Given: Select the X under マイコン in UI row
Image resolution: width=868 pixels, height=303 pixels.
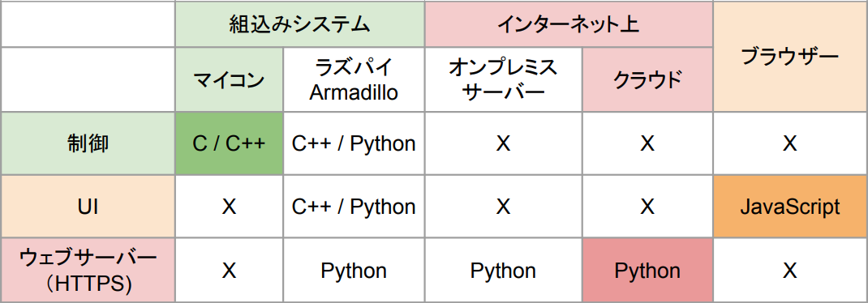Looking at the screenshot, I should (x=229, y=207).
